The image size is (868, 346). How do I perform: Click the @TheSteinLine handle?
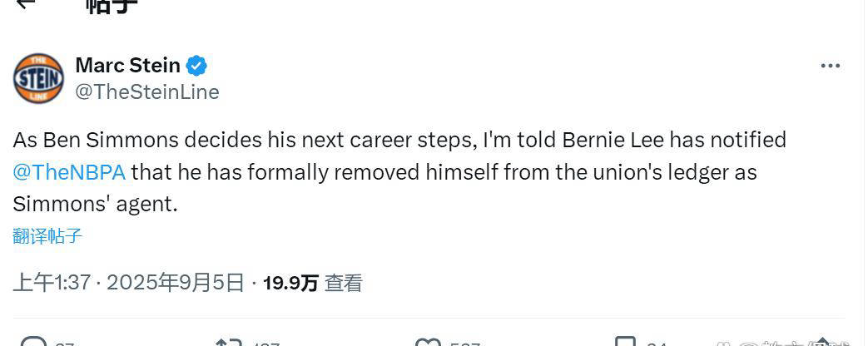coord(147,92)
